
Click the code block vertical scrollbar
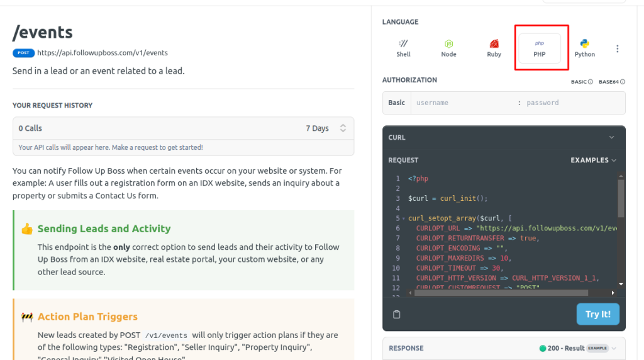(621, 198)
